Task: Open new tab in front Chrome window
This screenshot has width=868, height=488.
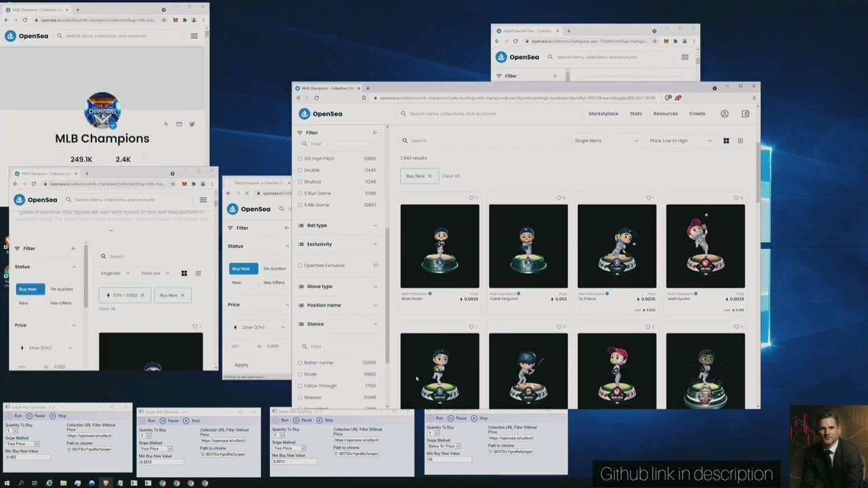Action: (x=368, y=88)
